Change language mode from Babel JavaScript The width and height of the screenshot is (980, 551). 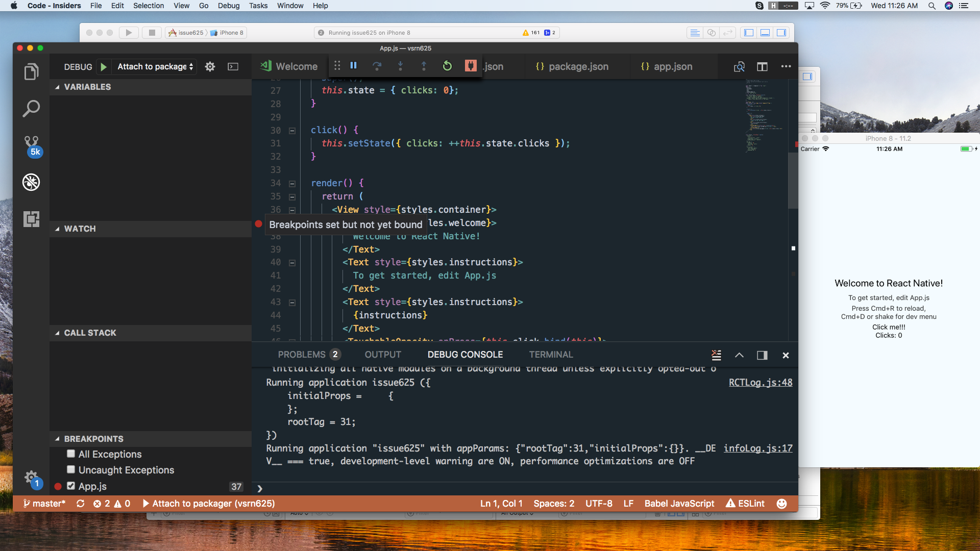pos(679,504)
